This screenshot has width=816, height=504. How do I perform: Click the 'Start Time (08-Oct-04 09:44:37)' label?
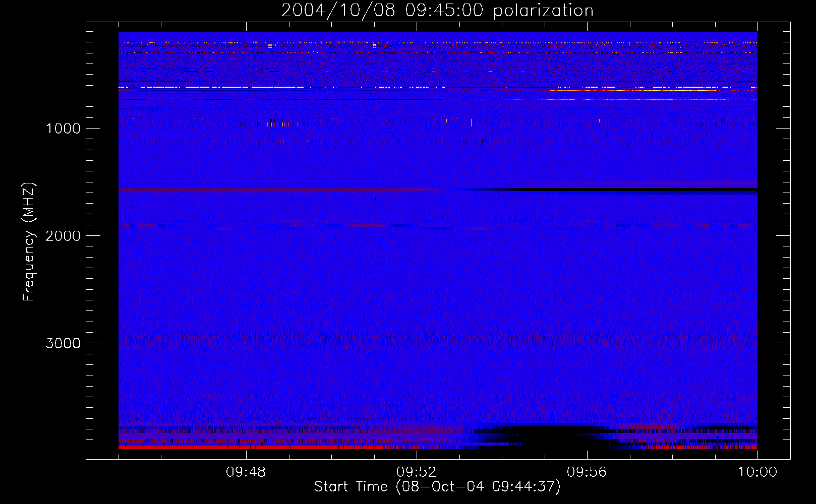[437, 487]
